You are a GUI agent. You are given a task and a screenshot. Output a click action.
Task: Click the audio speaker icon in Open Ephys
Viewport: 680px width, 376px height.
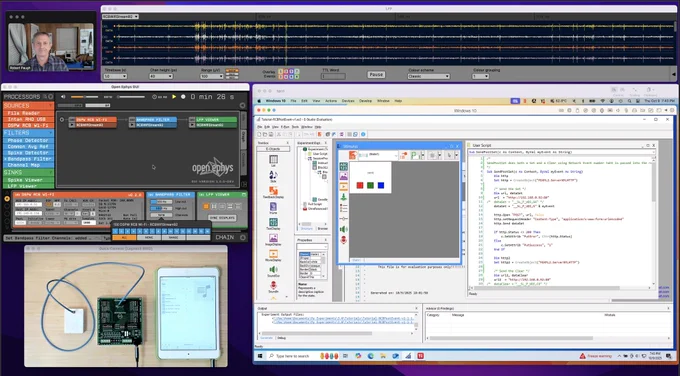point(63,97)
